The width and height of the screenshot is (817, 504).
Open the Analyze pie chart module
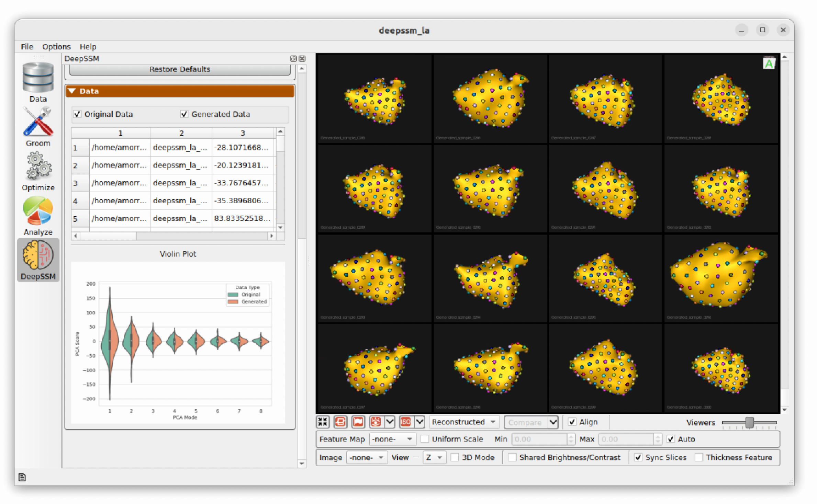tap(38, 216)
